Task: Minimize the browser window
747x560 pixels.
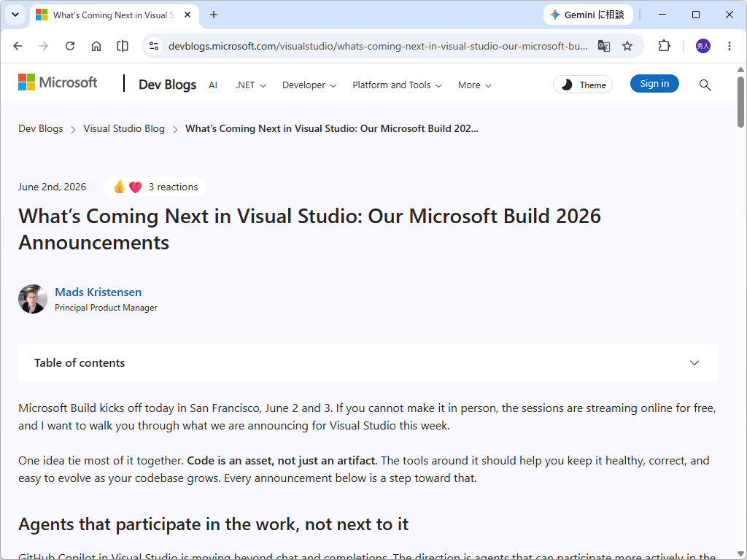Action: click(x=662, y=15)
